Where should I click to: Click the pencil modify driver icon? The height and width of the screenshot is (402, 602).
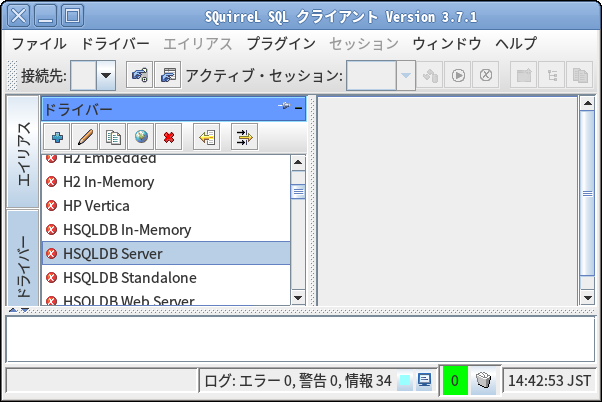point(85,137)
